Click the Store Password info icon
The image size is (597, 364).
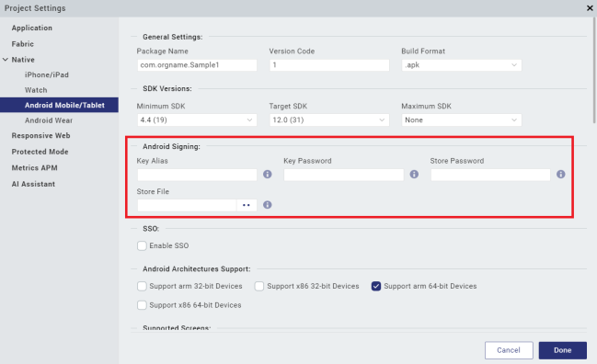(x=560, y=175)
